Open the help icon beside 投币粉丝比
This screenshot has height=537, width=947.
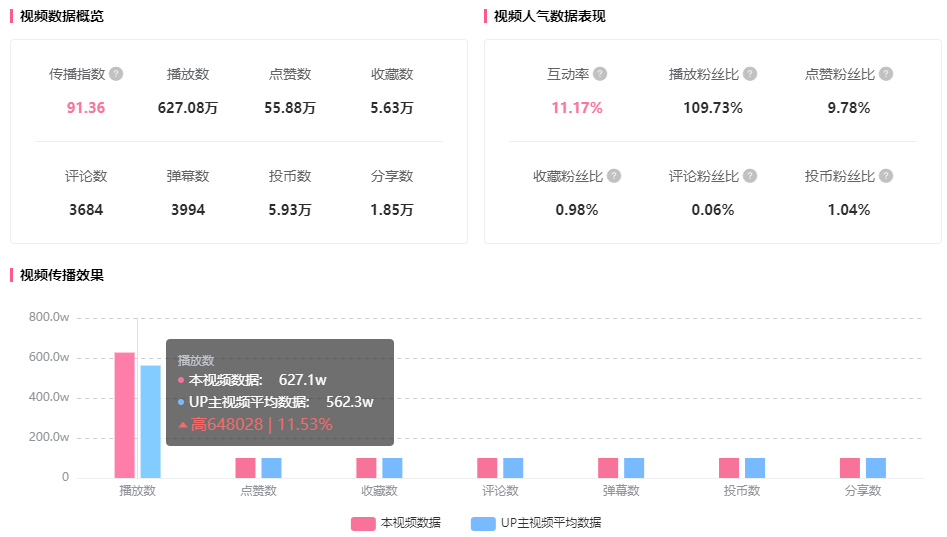pyautogui.click(x=886, y=176)
